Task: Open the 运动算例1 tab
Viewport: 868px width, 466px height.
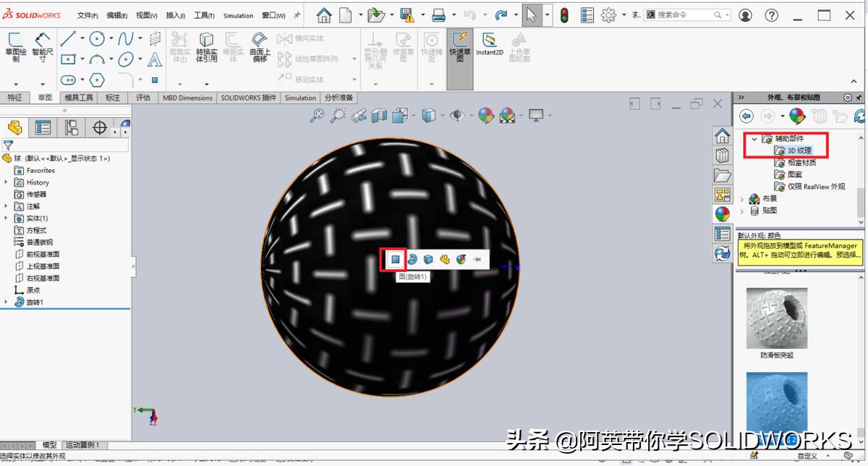Action: 82,445
